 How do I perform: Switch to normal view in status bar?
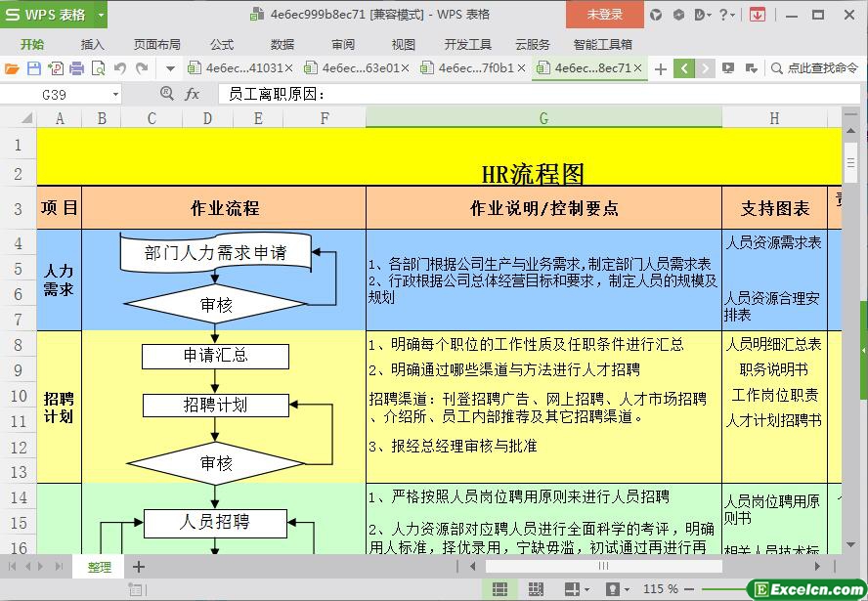[499, 589]
